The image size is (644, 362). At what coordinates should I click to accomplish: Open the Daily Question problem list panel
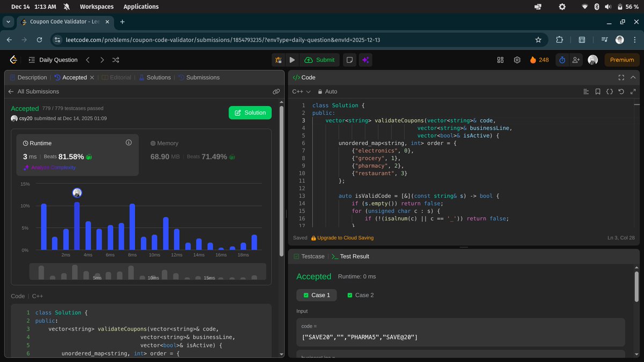pos(53,60)
